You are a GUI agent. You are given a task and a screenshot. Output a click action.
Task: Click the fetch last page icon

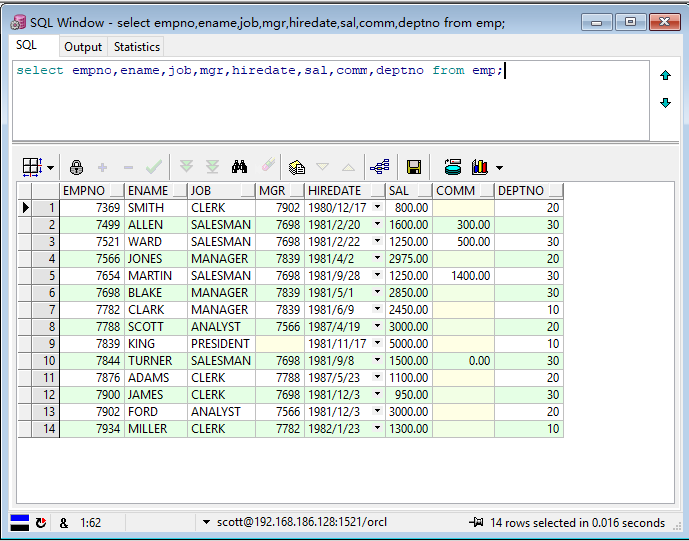click(x=212, y=167)
